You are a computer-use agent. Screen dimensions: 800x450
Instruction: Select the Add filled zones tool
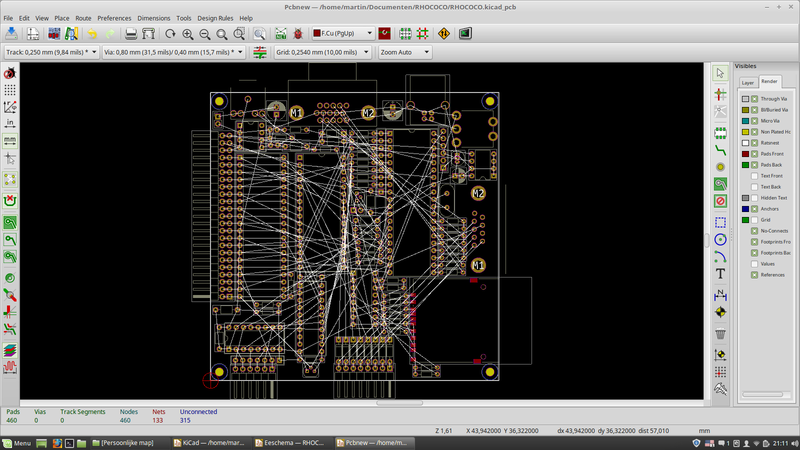[720, 184]
